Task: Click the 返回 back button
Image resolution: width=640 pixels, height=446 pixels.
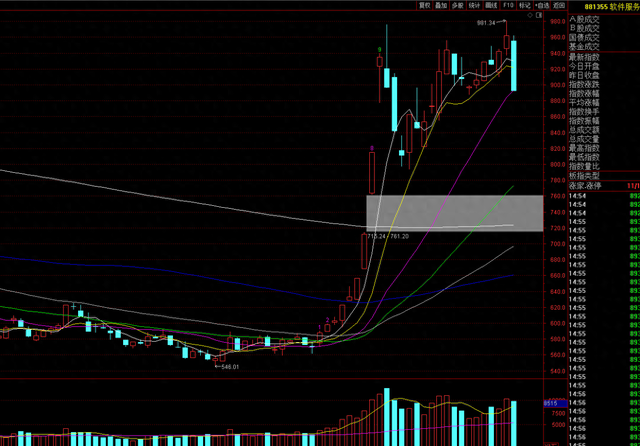Action: (559, 5)
